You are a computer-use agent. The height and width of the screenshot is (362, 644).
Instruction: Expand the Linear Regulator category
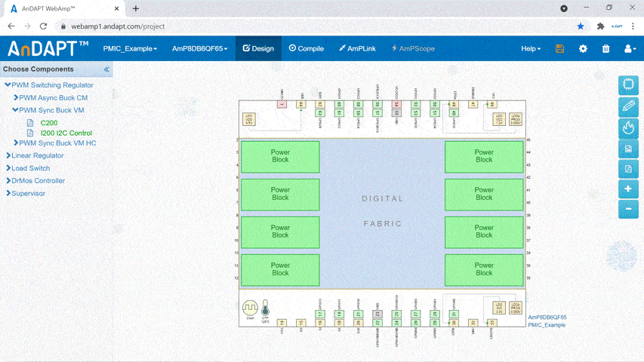pyautogui.click(x=8, y=155)
